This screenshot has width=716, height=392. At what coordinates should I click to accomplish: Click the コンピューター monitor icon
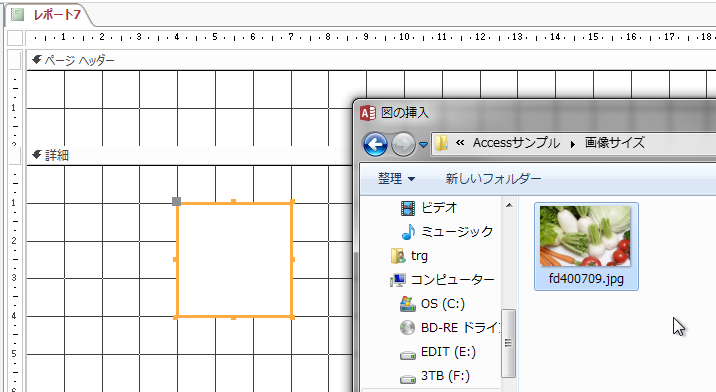point(398,280)
